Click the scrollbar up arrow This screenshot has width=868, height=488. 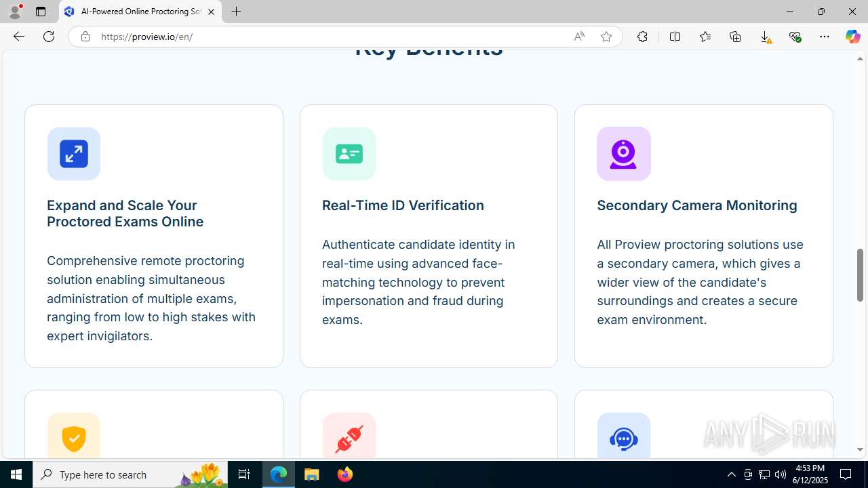[860, 58]
